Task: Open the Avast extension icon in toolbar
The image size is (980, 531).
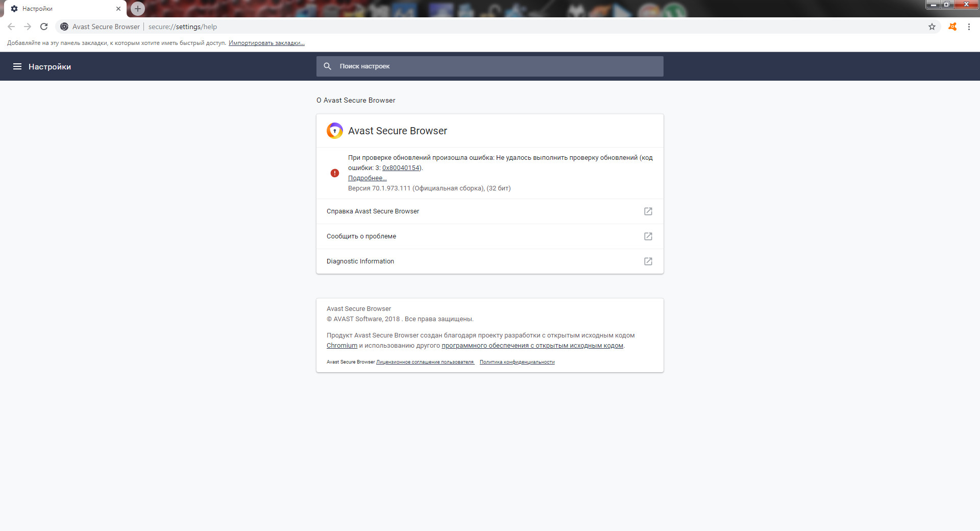Action: pyautogui.click(x=952, y=27)
